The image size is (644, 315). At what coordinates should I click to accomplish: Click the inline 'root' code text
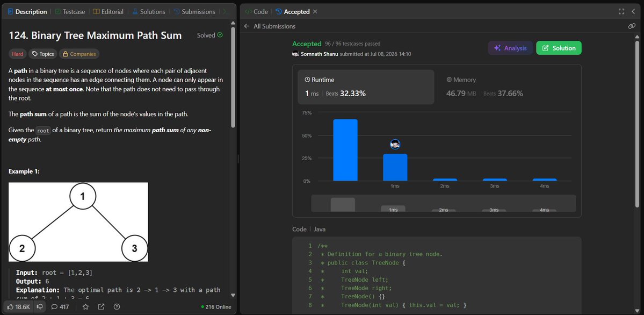tap(43, 131)
